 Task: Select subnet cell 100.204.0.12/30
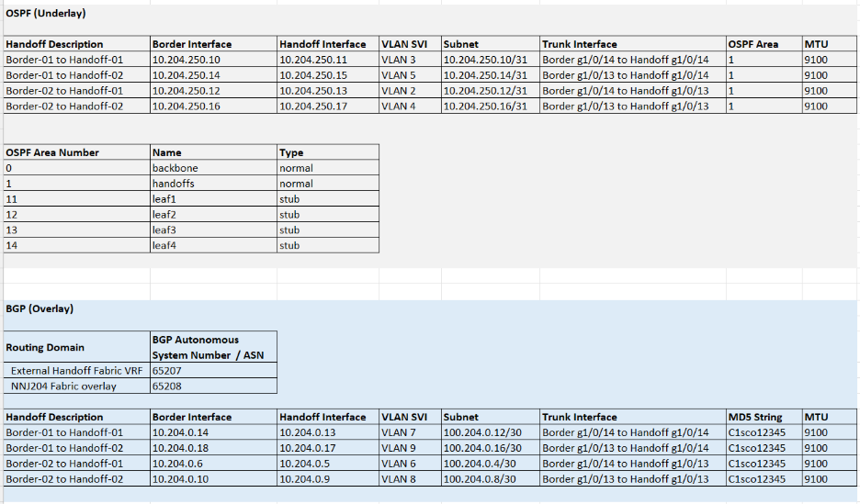[491, 432]
